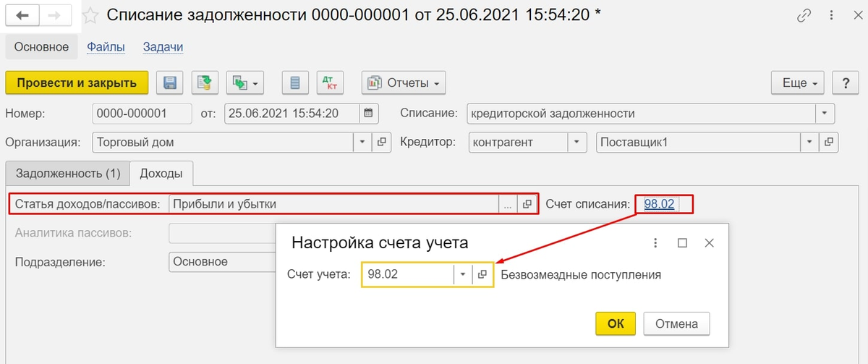Copy document link with chain icon
This screenshot has width=868, height=364.
pos(804,14)
